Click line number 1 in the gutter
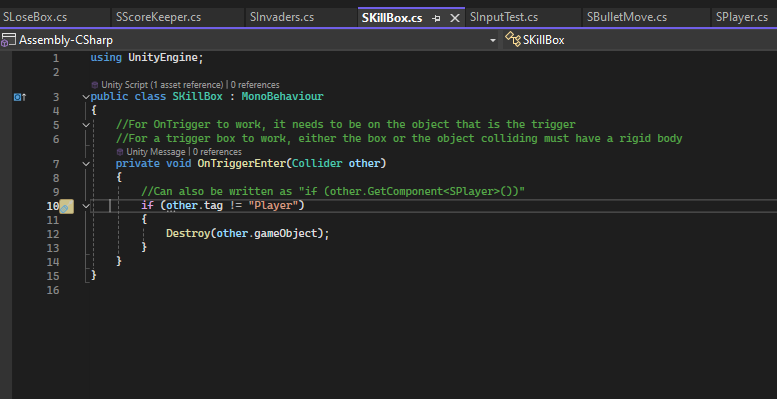The width and height of the screenshot is (777, 399). tap(56, 58)
